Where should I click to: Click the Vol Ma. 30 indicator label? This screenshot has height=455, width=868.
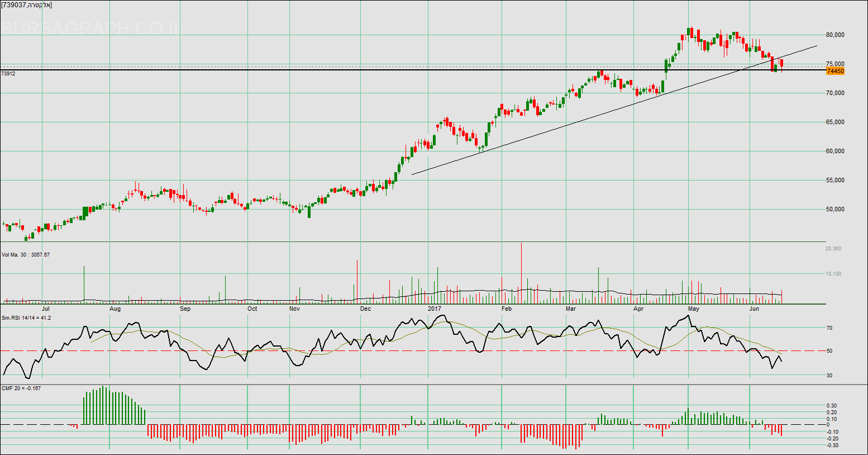point(26,255)
